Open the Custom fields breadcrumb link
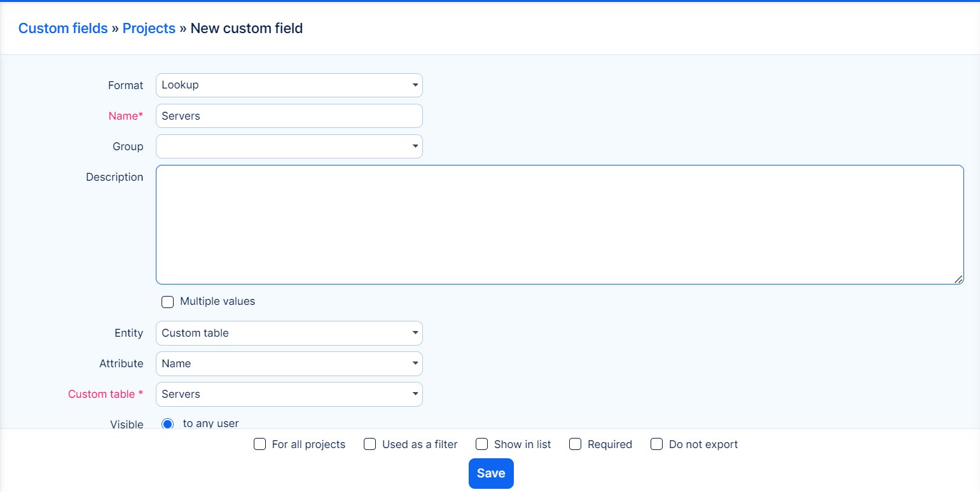Screen dimensions: 980x492 [62, 28]
